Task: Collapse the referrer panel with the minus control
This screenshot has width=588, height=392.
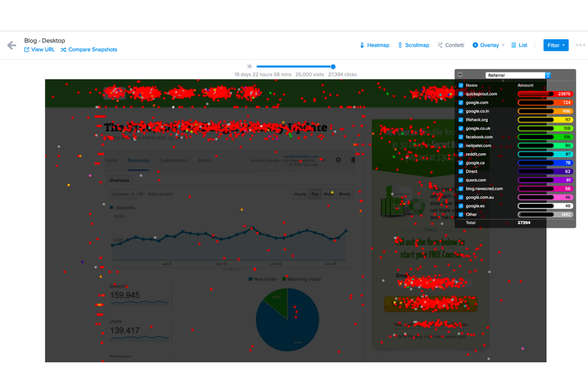Action: point(460,74)
